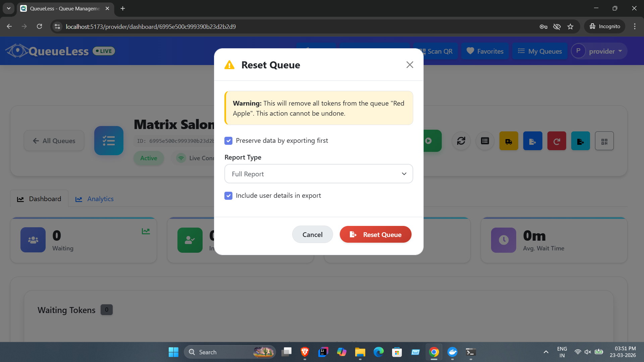This screenshot has height=362, width=644.
Task: Open a new browser tab
Action: tap(123, 8)
